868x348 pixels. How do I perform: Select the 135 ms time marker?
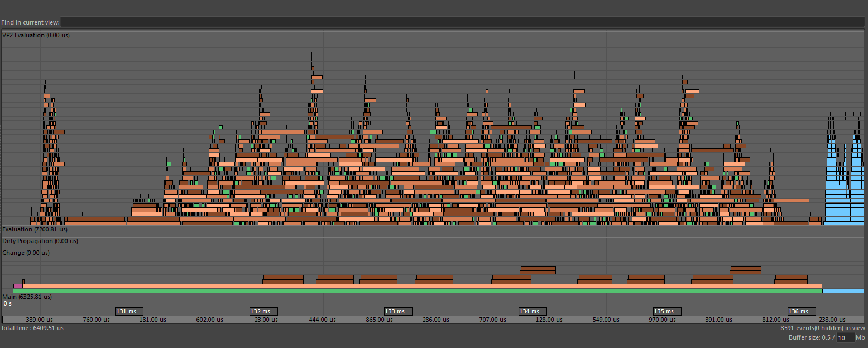(x=667, y=311)
